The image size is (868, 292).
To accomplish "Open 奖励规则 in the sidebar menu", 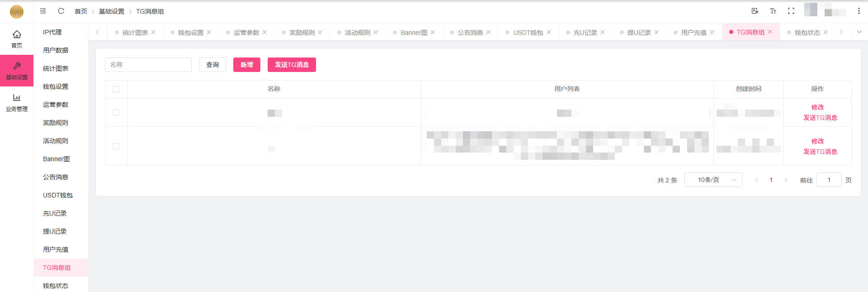I will 56,123.
